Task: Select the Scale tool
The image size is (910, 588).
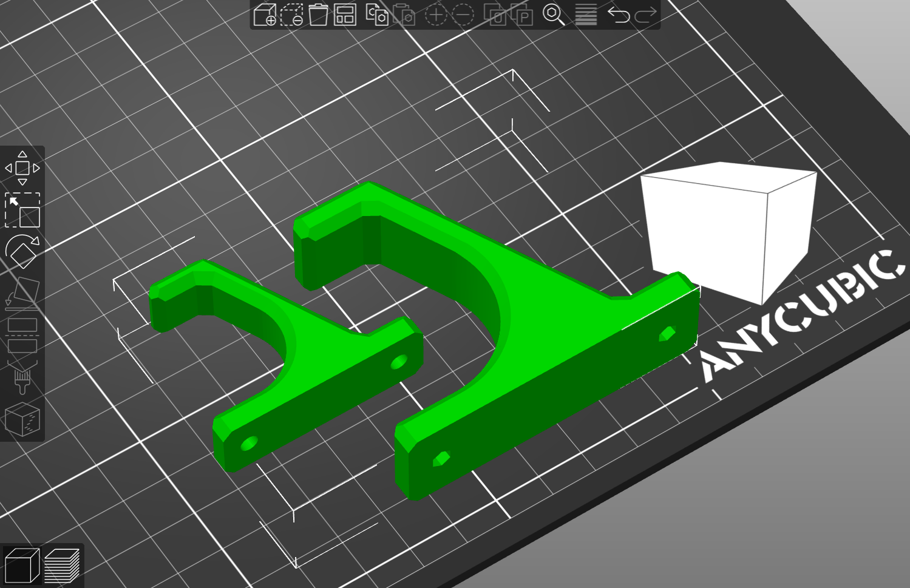Action: pos(22,210)
